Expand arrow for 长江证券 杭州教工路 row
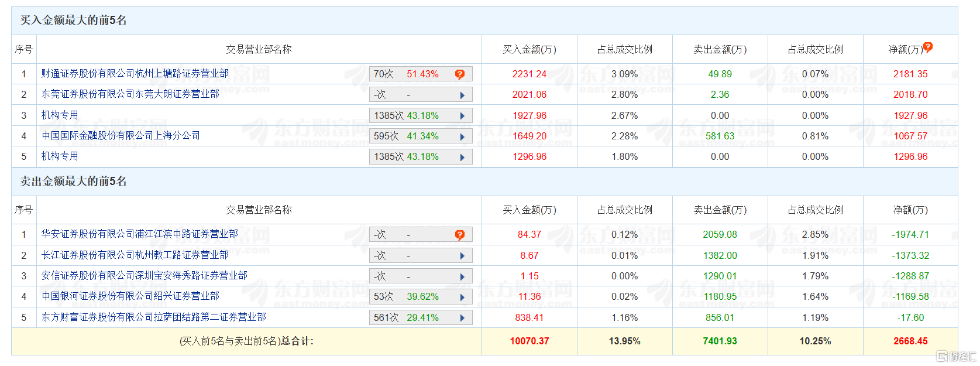Image resolution: width=980 pixels, height=366 pixels. pos(462,256)
